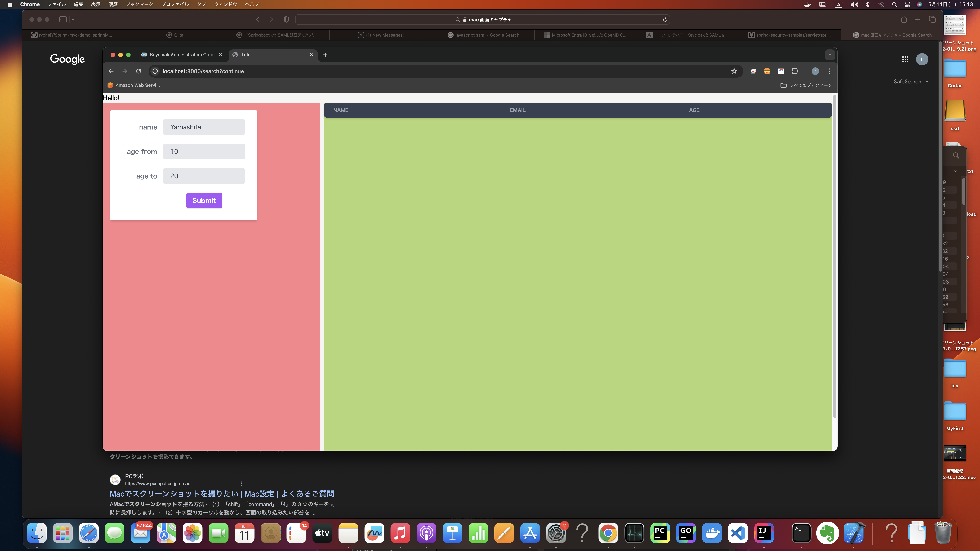This screenshot has height=551, width=980.
Task: Open the ブックマーク menu in menu bar
Action: click(x=139, y=4)
